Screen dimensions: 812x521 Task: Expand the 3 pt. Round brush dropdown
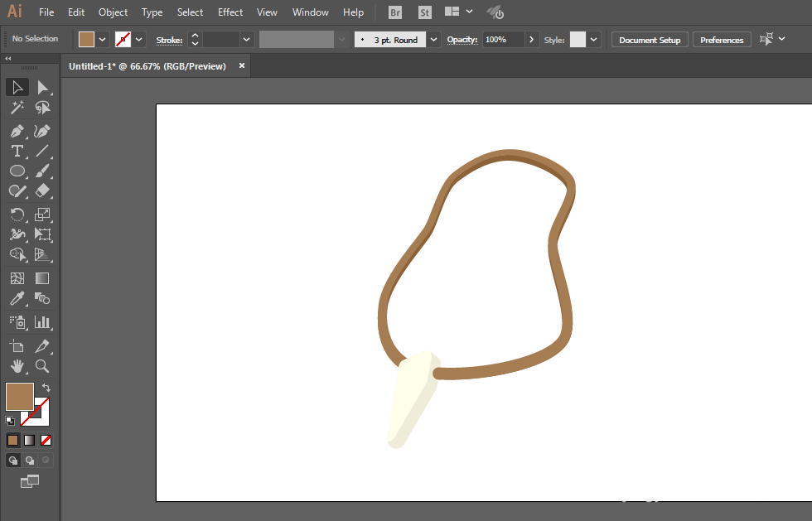pos(433,40)
